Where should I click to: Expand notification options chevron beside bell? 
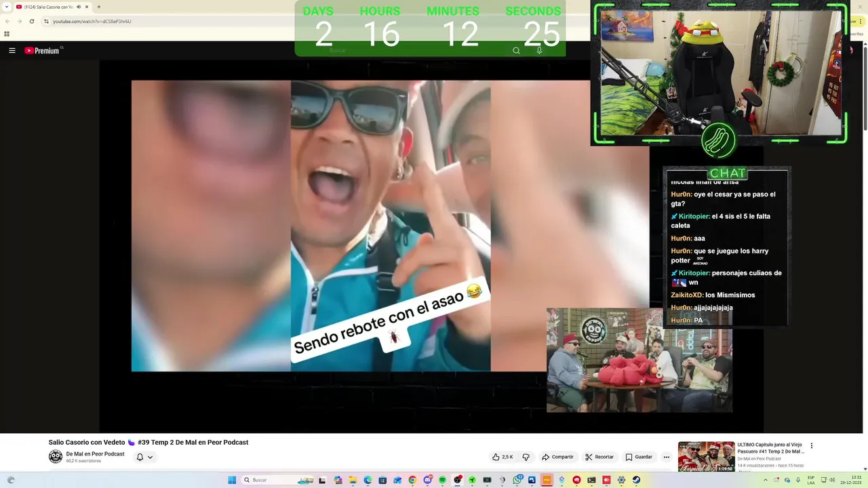click(x=150, y=457)
